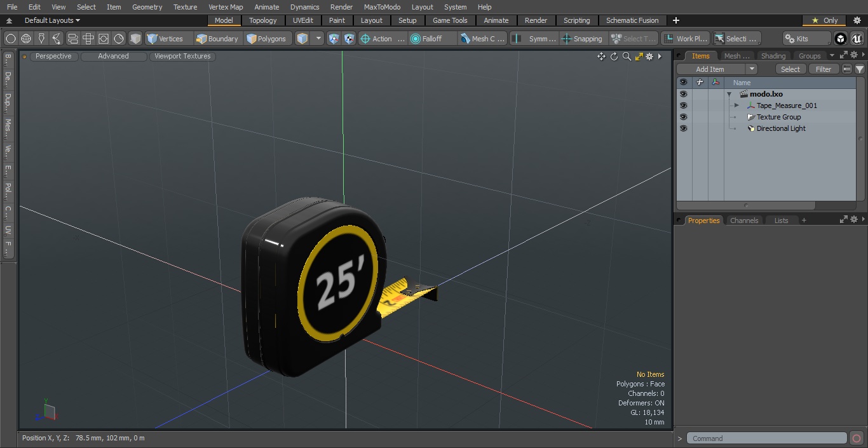
Task: Select the pen-shaped tool icon in the toolbar
Action: pos(41,39)
